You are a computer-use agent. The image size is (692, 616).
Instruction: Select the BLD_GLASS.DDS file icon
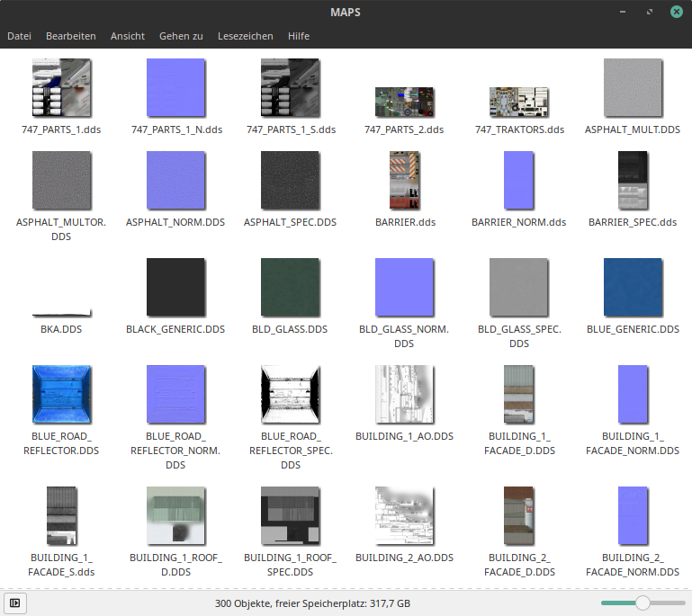pos(290,287)
